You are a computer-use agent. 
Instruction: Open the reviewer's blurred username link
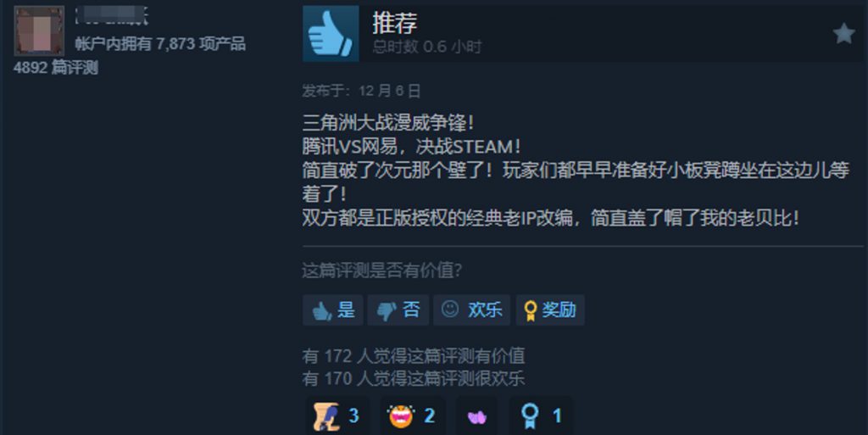point(111,16)
